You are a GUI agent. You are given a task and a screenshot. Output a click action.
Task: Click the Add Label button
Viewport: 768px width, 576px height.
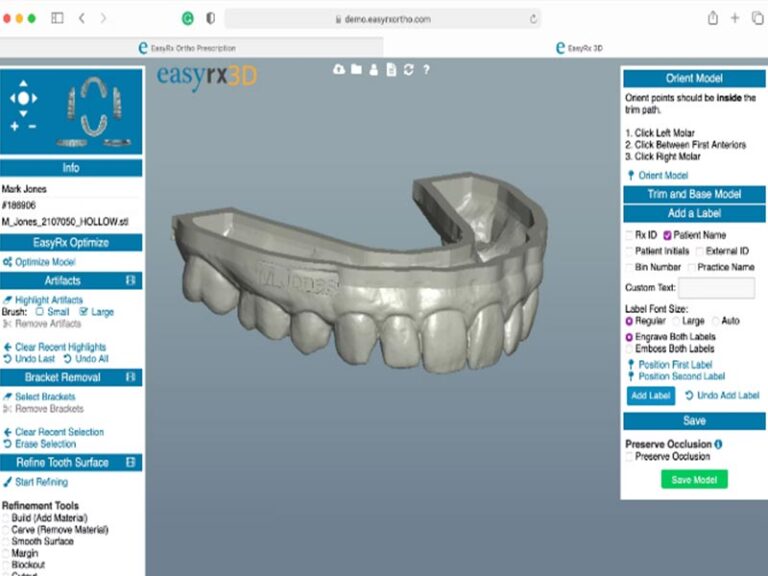pyautogui.click(x=650, y=396)
